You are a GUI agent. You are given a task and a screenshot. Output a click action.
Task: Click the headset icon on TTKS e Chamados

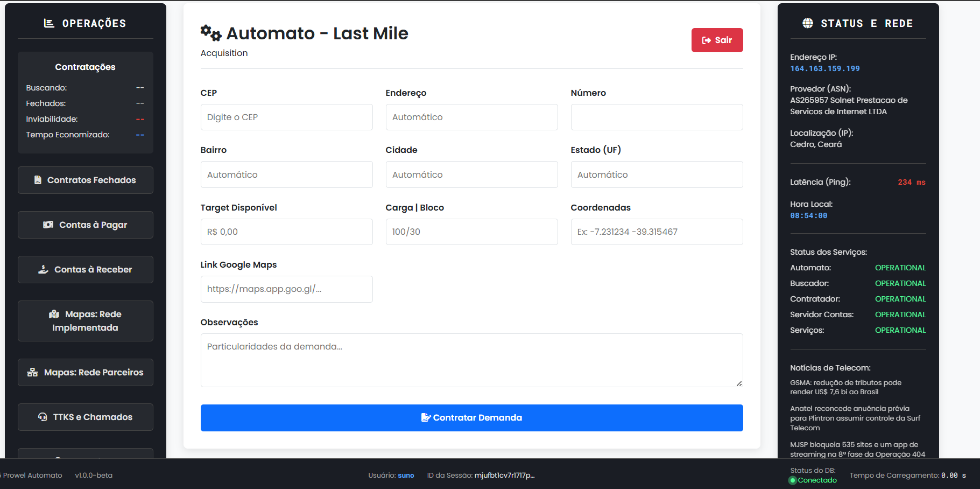(43, 416)
